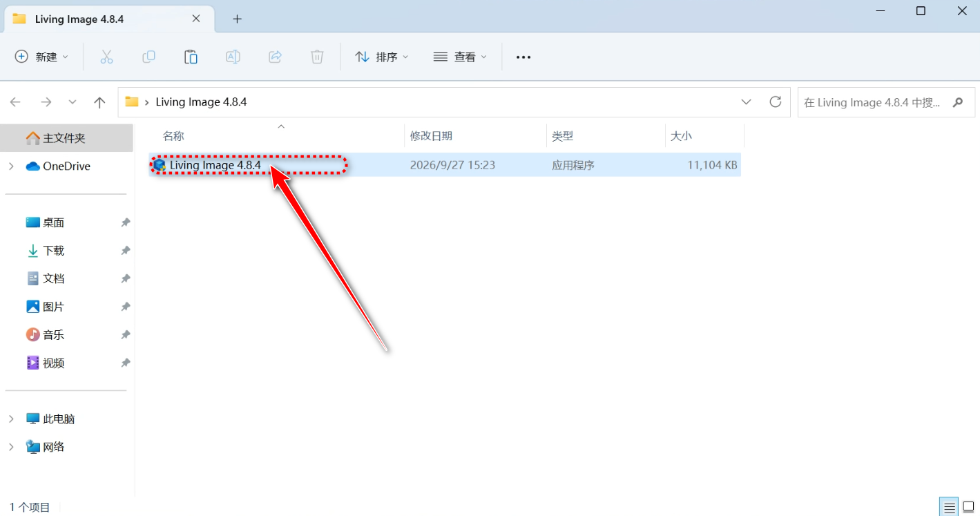The image size is (980, 516).
Task: Switch to details view in status bar
Action: coord(948,507)
